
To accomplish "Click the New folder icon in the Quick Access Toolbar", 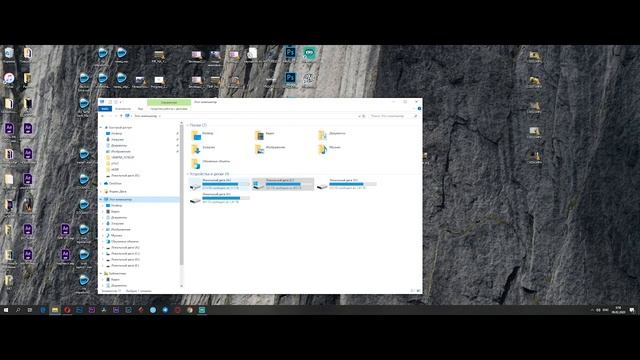I will [x=116, y=102].
